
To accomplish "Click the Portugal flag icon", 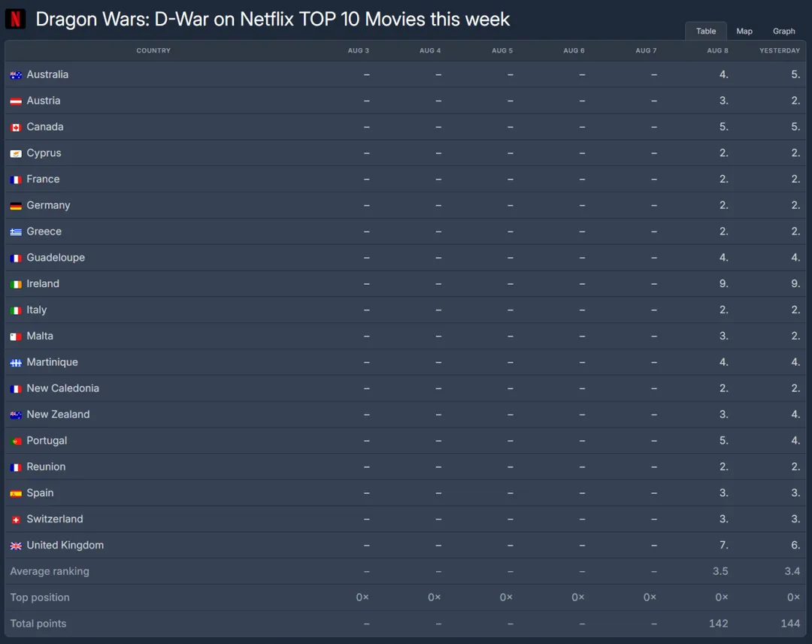I will pyautogui.click(x=16, y=441).
